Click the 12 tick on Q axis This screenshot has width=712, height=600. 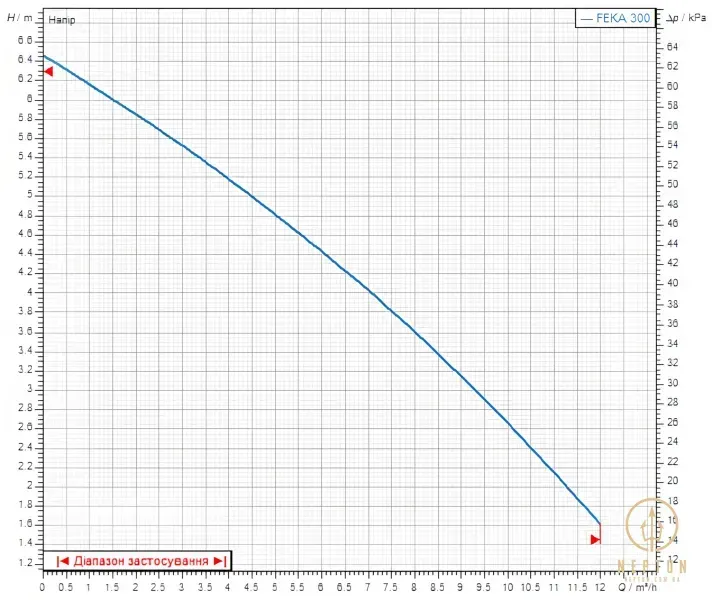(x=600, y=587)
